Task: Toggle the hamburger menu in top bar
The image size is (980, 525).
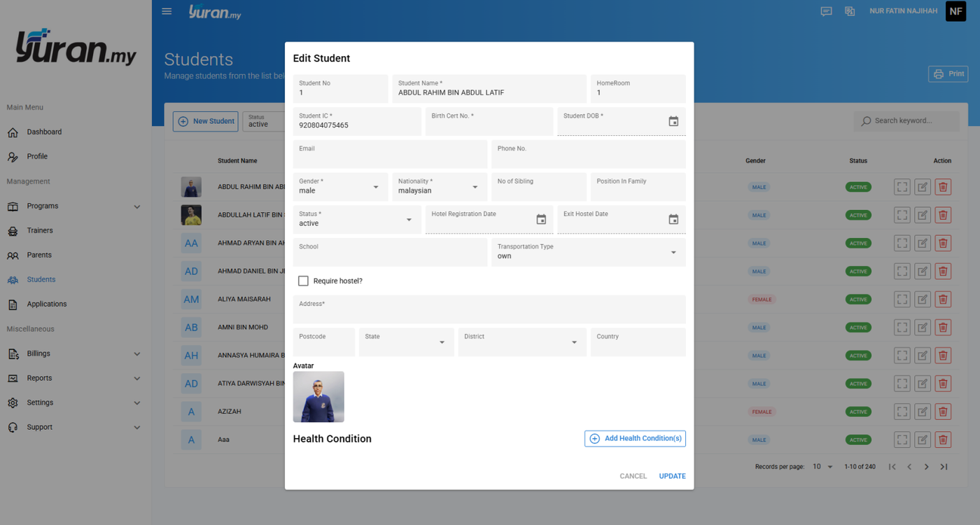Action: (x=167, y=11)
